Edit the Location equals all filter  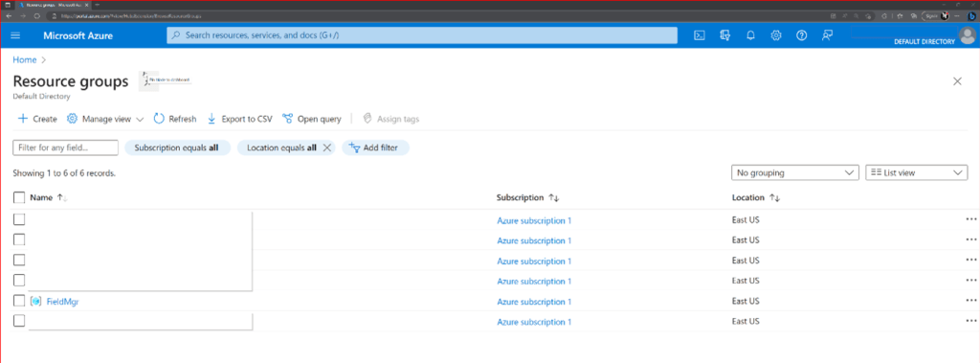click(282, 147)
